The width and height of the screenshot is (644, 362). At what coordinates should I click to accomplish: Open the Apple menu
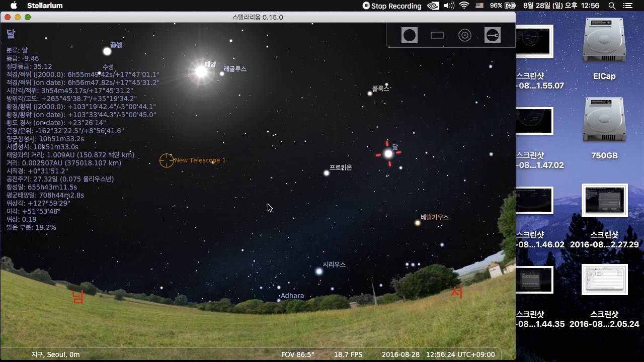click(x=14, y=6)
